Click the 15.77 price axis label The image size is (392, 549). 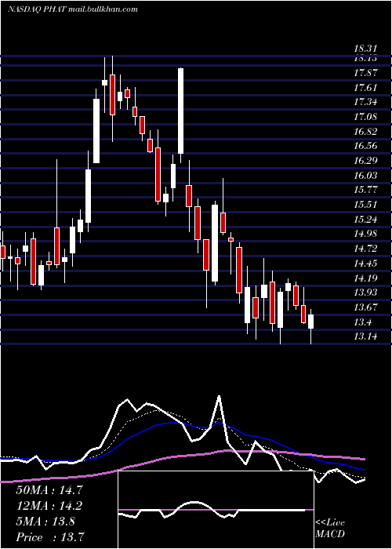[365, 190]
